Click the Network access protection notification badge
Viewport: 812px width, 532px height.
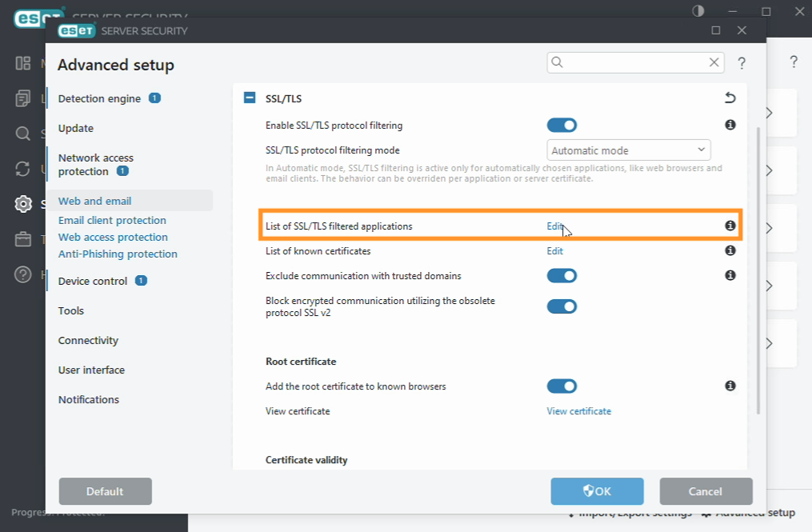(x=122, y=171)
